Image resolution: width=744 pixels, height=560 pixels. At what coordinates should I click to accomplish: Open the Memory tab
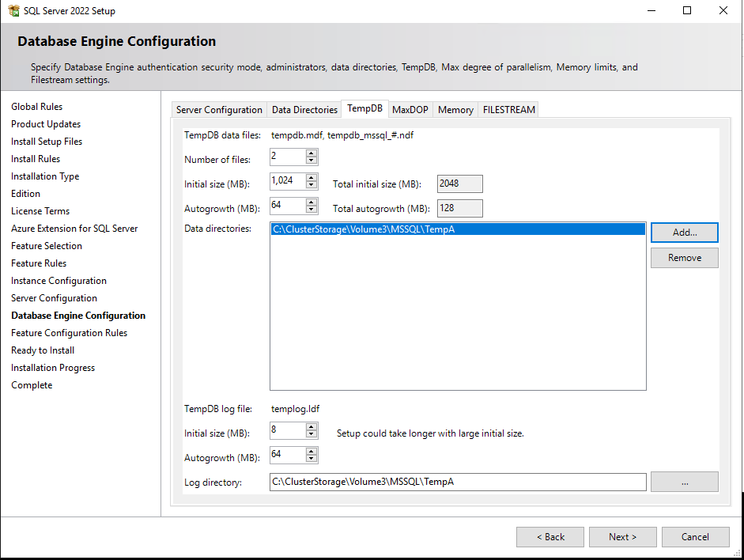pos(455,110)
